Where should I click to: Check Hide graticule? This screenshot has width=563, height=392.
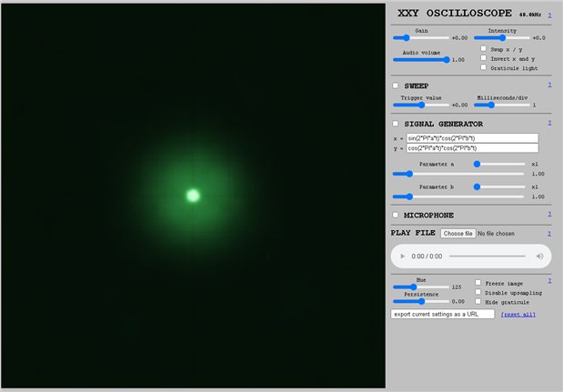478,302
